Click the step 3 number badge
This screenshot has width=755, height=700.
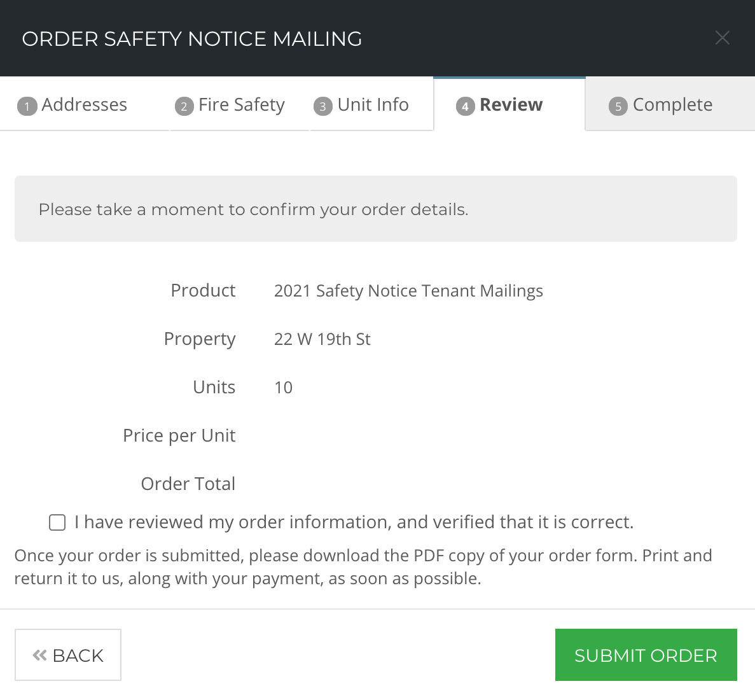(x=322, y=106)
